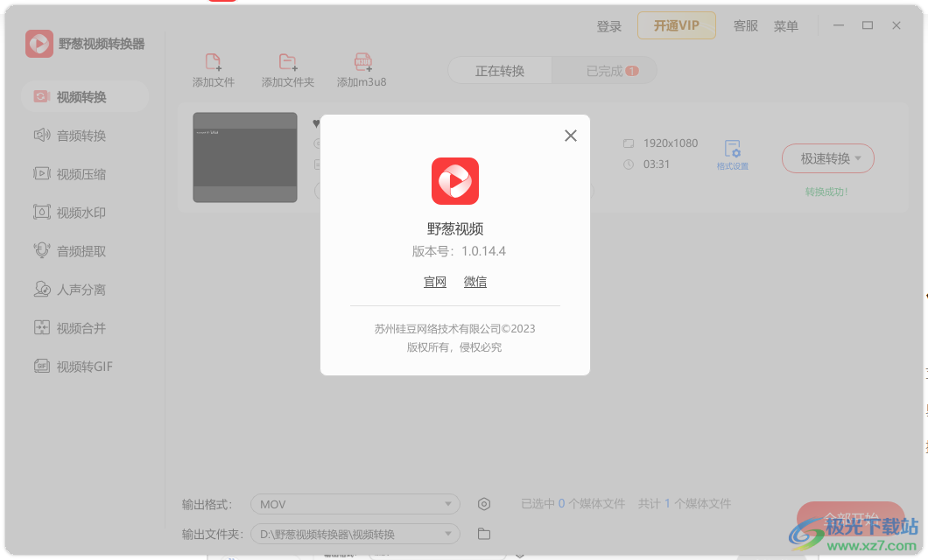Open 客服 support
928x560 pixels.
coord(746,26)
